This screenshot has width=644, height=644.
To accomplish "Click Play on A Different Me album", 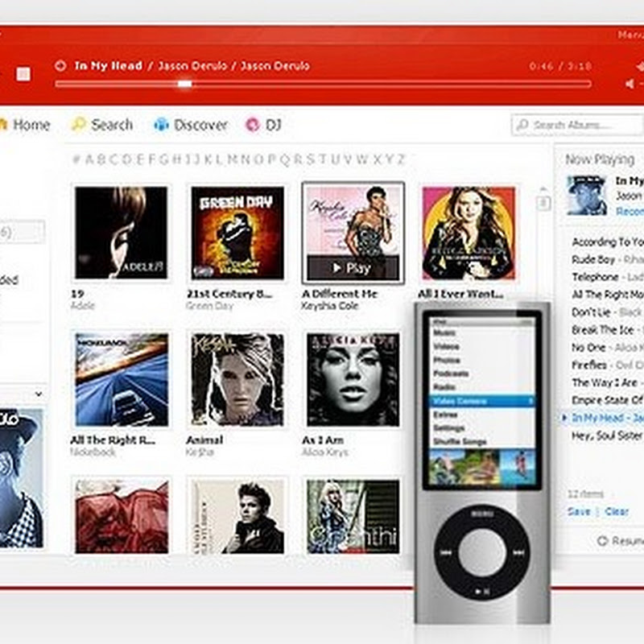I will coord(353,268).
